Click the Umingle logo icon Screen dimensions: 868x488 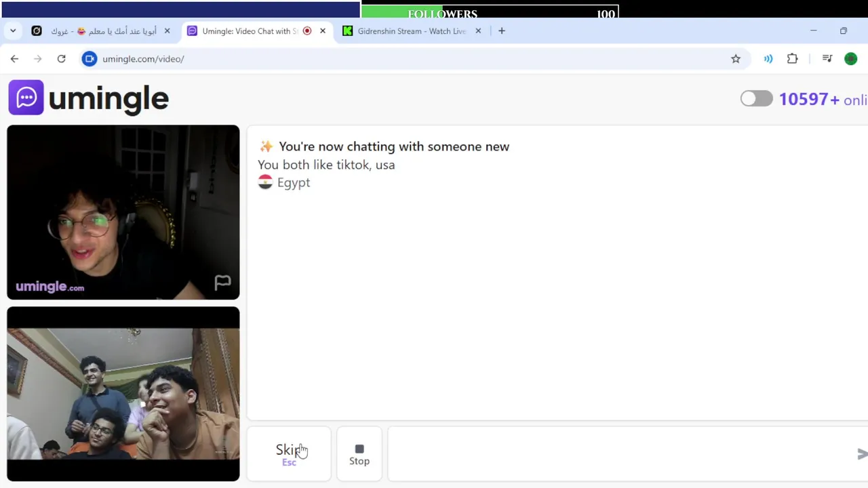pos(26,98)
